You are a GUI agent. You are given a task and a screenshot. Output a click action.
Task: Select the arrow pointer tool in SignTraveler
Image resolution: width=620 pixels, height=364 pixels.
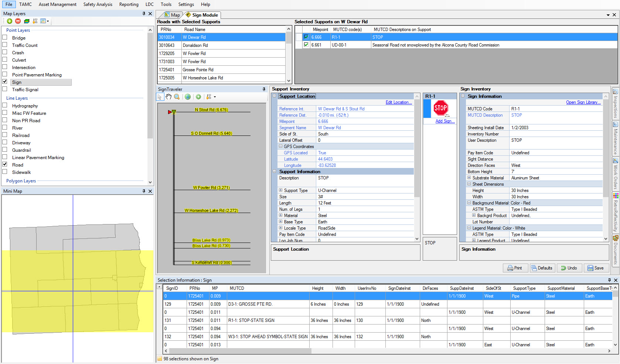(x=160, y=97)
